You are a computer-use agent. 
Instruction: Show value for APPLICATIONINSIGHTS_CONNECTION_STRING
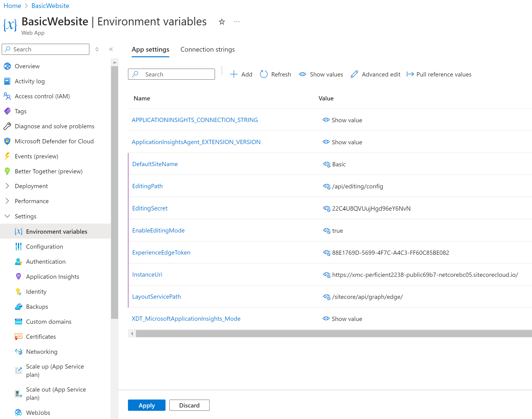[x=343, y=120]
